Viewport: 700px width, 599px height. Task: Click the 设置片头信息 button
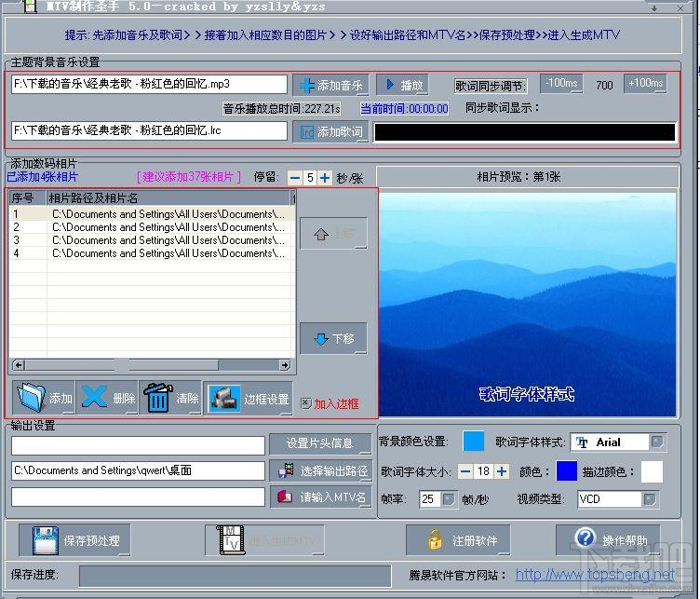click(320, 443)
